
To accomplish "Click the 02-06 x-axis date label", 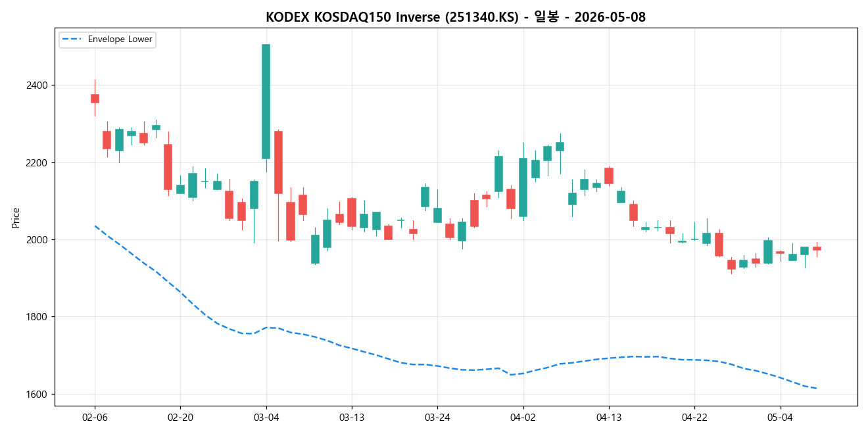I will tap(95, 418).
